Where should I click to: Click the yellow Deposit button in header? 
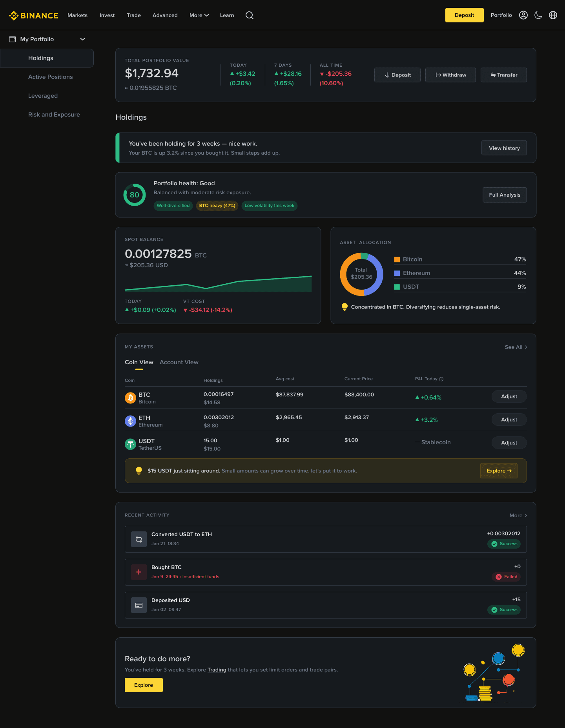[464, 15]
